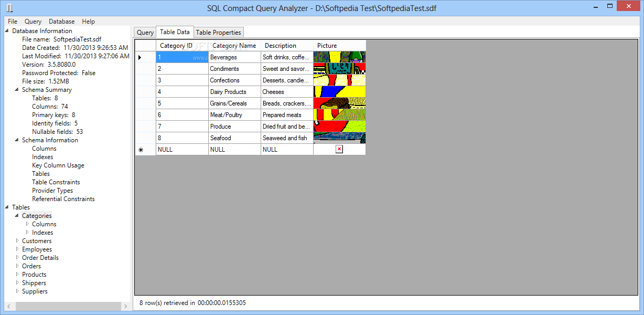This screenshot has width=644, height=315.
Task: Collapse the Database Information node
Action: (7, 31)
